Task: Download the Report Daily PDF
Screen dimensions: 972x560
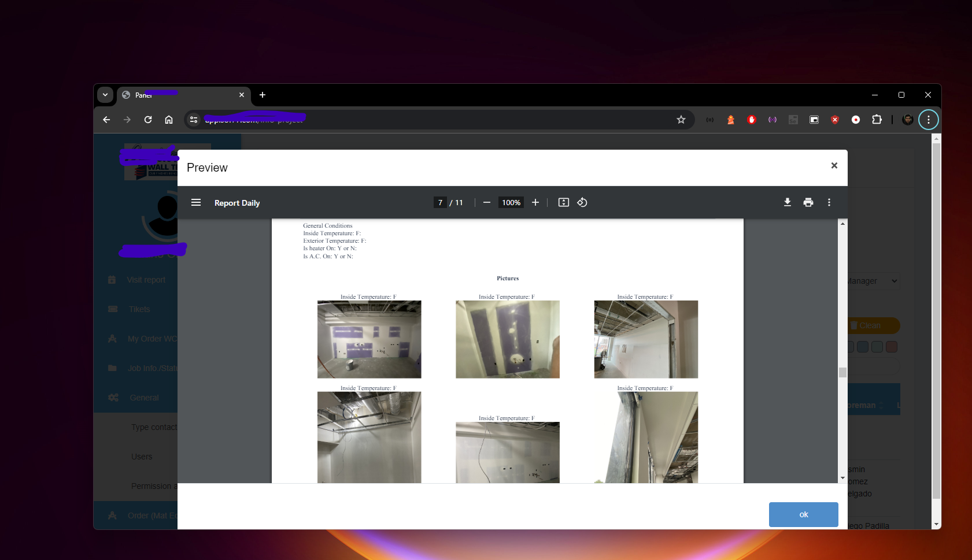Action: point(787,202)
